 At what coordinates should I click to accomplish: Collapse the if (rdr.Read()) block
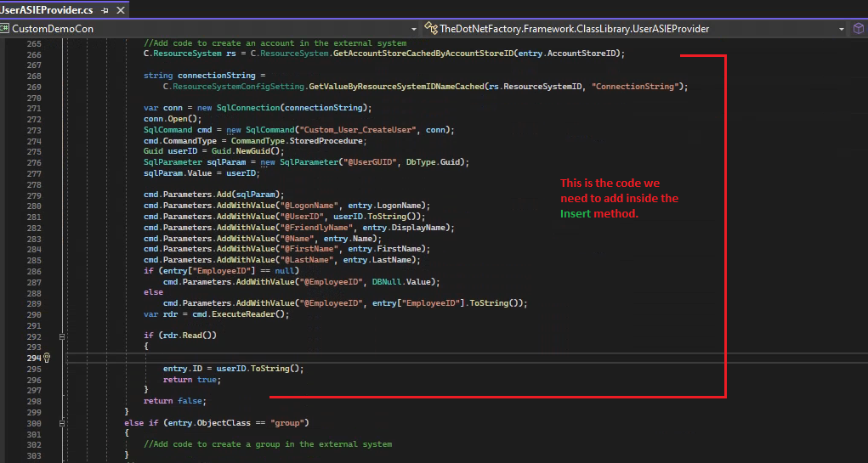pos(62,336)
